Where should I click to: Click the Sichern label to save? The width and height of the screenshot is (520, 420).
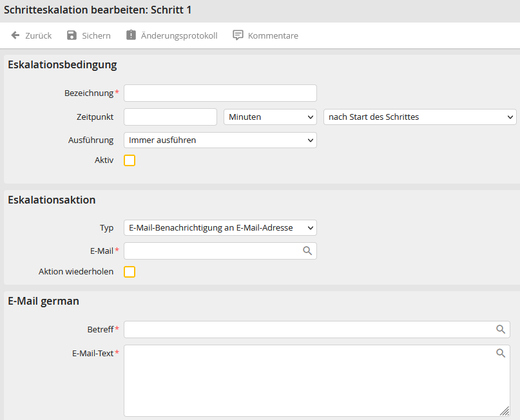(96, 35)
